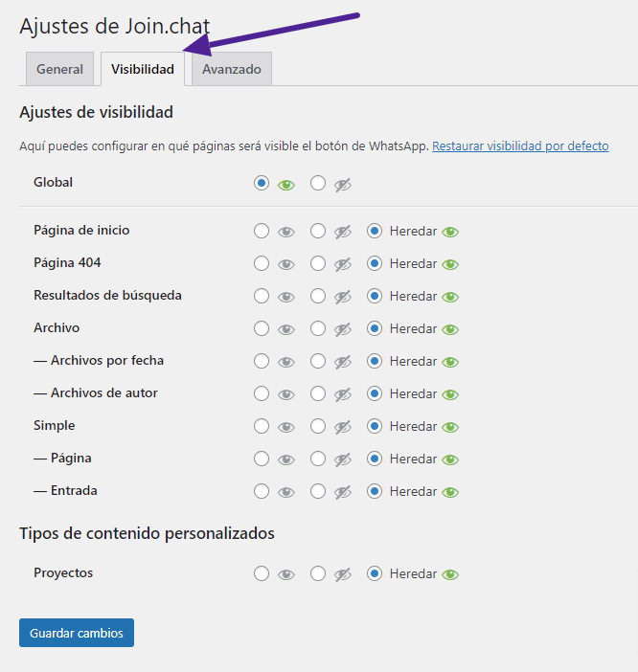Choose Heredar radio for Archivo row
Viewport: 638px width, 672px height.
375,328
